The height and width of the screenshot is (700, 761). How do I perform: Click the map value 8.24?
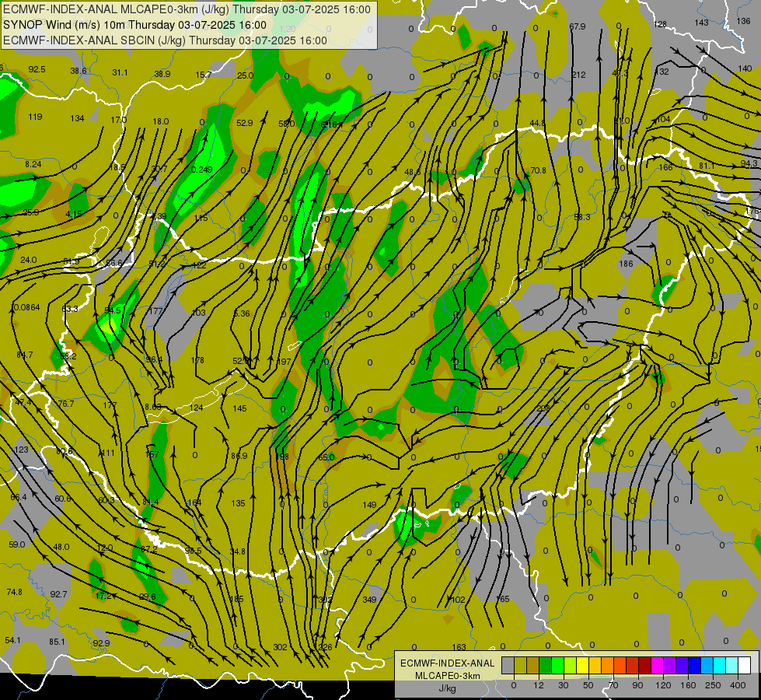pos(33,165)
